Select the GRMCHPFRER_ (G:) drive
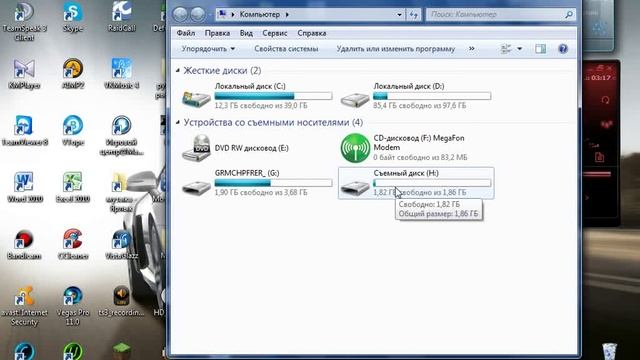The height and width of the screenshot is (360, 640). tap(257, 183)
